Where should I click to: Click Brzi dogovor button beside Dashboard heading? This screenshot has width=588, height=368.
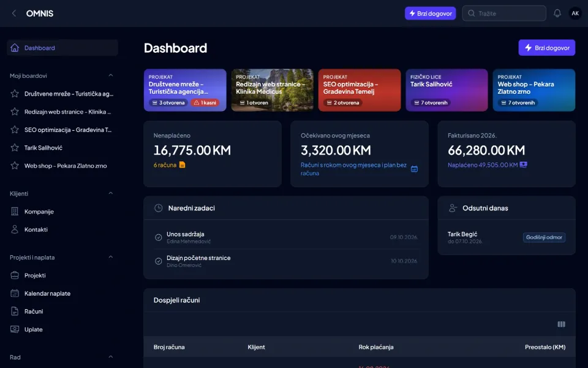(547, 48)
